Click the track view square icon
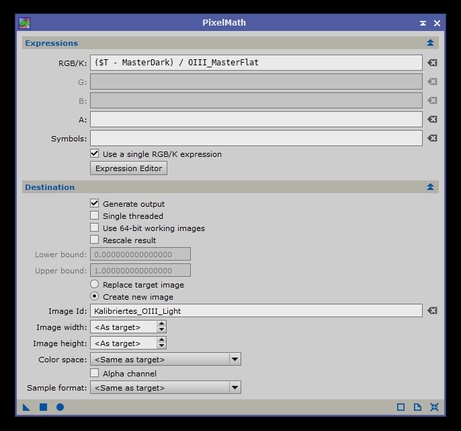The height and width of the screenshot is (431, 461). 401,407
